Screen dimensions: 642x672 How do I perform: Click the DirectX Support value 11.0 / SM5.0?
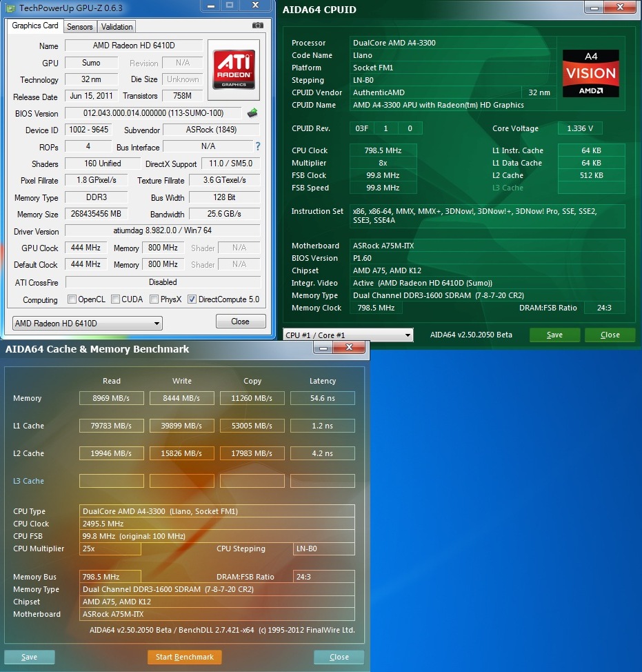tap(230, 164)
